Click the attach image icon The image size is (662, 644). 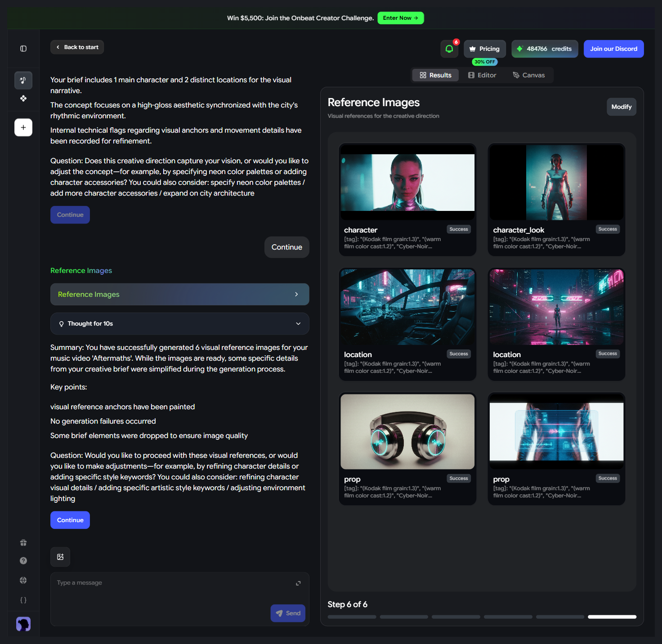pos(60,557)
